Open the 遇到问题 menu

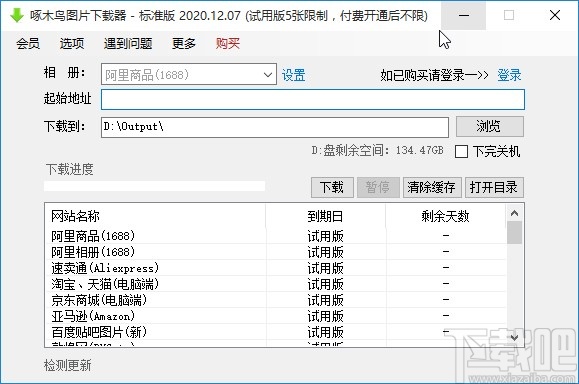tap(128, 44)
